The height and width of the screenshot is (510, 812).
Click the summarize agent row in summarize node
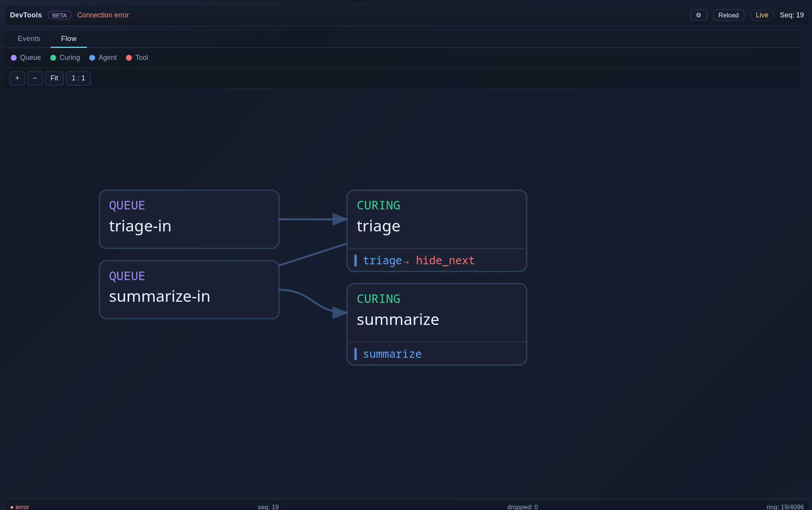coord(437,354)
